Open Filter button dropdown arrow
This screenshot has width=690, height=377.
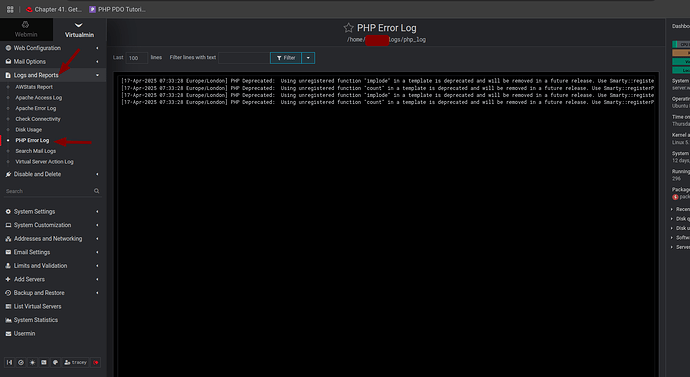pos(308,58)
